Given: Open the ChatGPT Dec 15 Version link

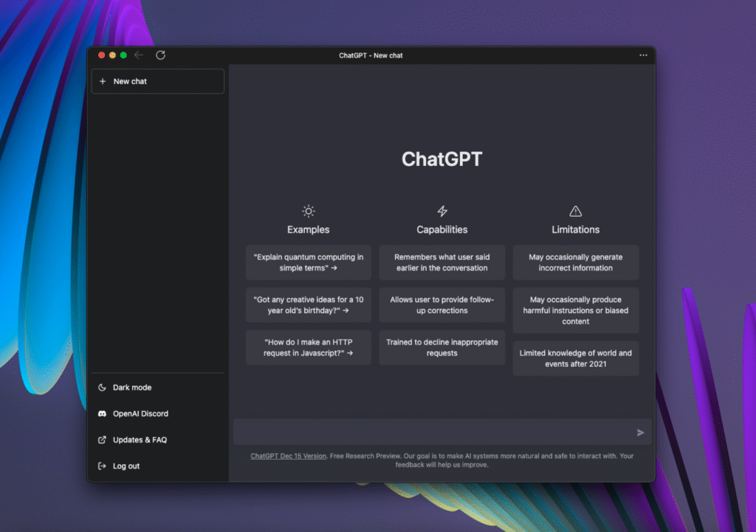Looking at the screenshot, I should 289,456.
